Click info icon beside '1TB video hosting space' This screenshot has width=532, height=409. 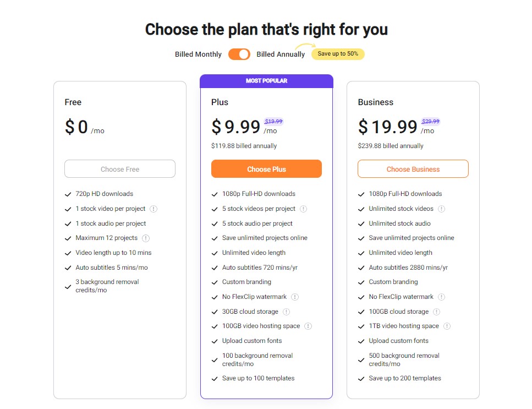point(447,326)
